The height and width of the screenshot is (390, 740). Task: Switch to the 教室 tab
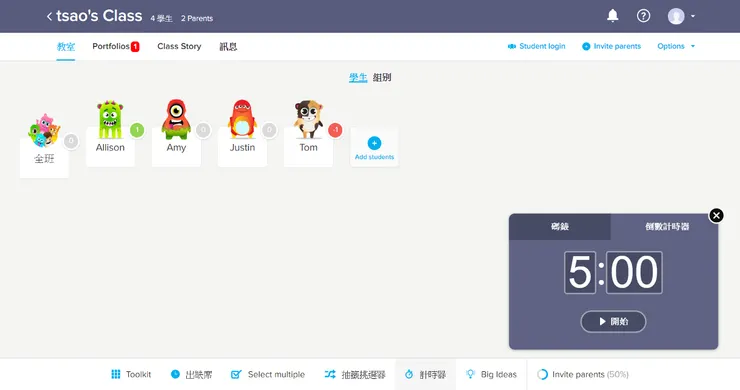[x=66, y=46]
